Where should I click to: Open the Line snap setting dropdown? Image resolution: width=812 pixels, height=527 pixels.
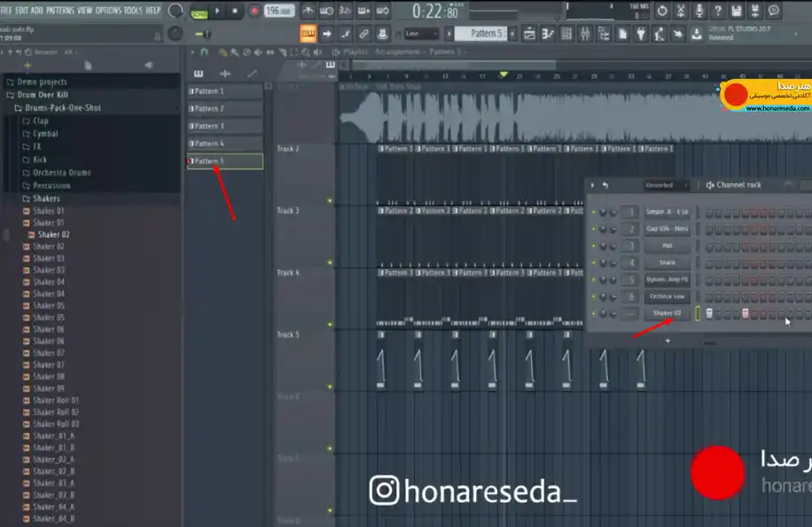[x=421, y=35]
